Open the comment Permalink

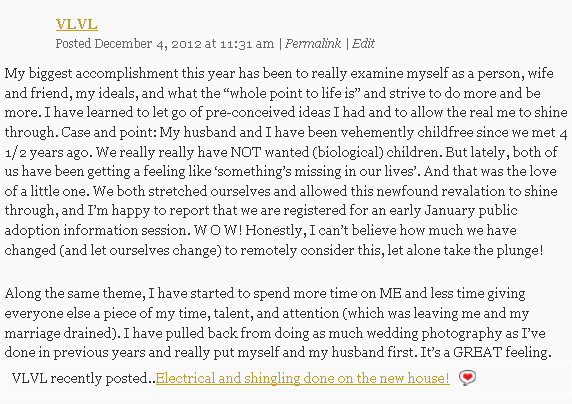tap(313, 44)
